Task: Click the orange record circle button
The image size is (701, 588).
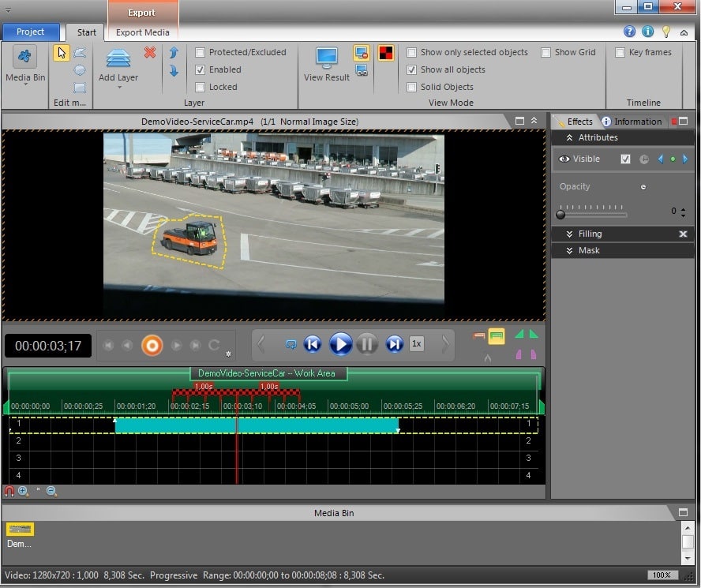Action: tap(152, 345)
